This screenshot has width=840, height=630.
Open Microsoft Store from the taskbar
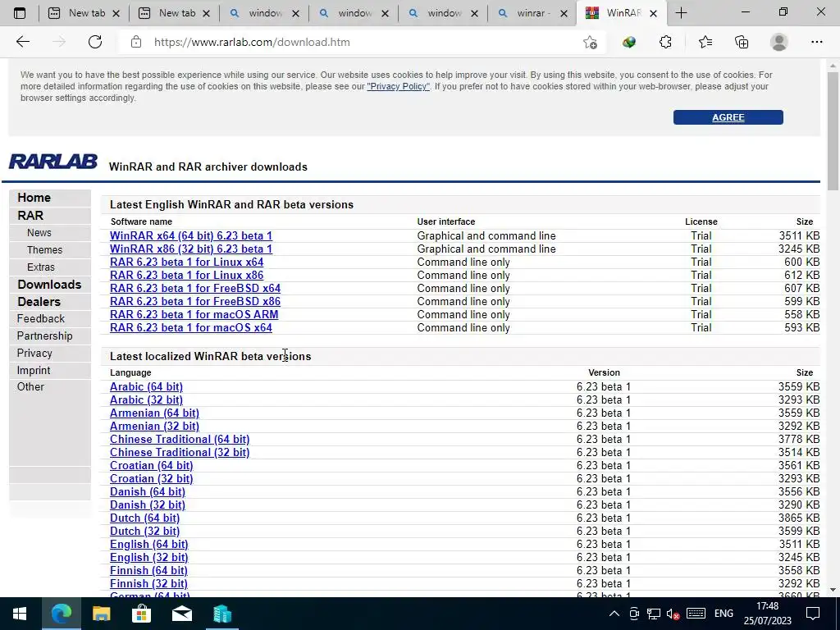[x=141, y=614]
